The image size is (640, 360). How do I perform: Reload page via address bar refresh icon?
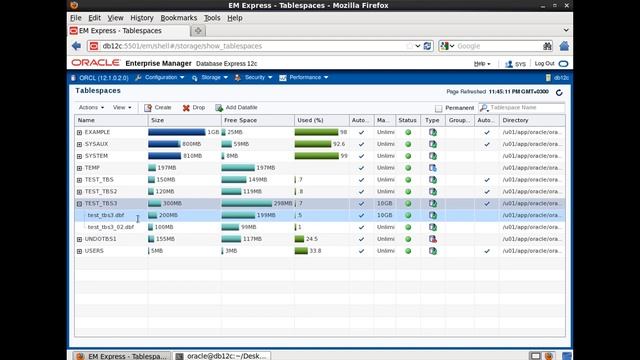pyautogui.click(x=427, y=46)
